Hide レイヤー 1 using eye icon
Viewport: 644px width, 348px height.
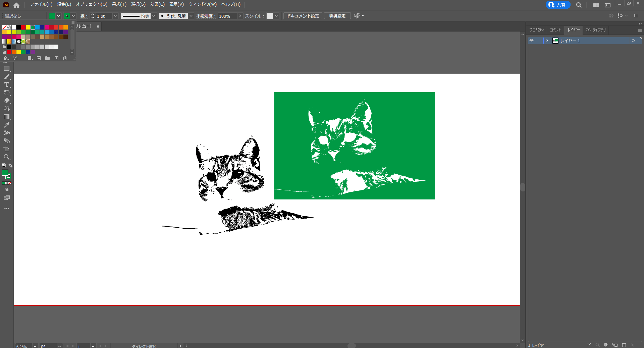[531, 41]
